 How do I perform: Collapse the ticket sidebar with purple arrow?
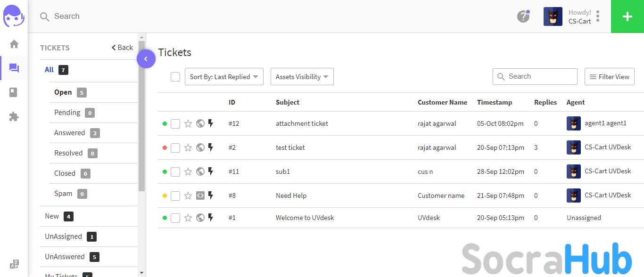(146, 59)
